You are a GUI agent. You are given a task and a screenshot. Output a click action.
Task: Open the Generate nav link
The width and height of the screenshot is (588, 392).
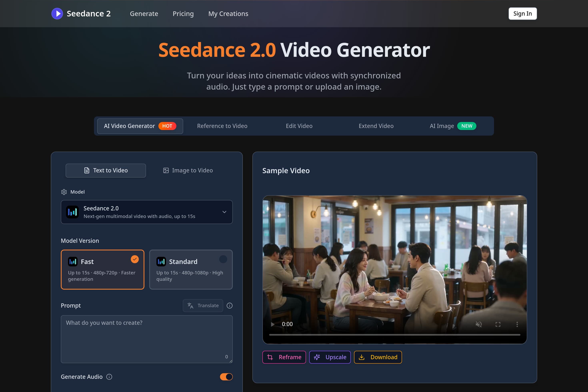pos(144,14)
